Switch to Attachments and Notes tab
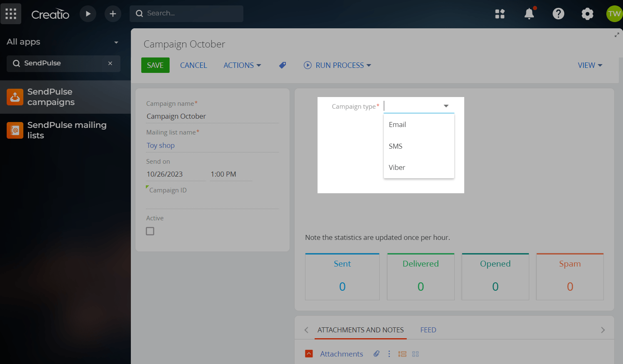Viewport: 623px width, 364px height. 360,330
